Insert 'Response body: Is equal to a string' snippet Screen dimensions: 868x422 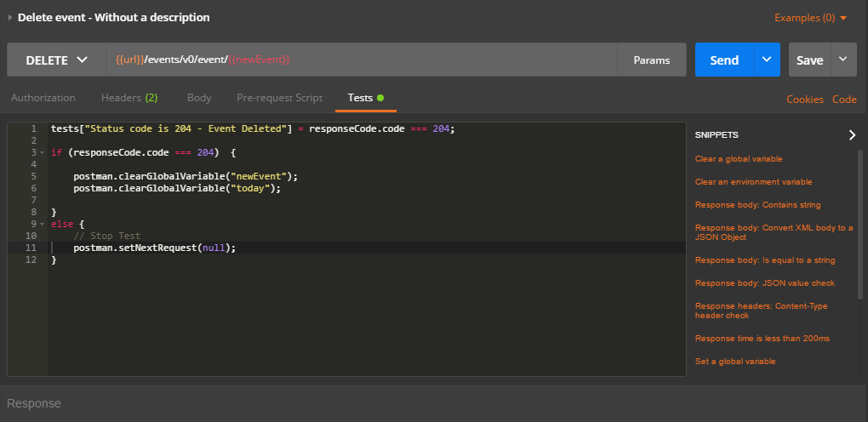coord(765,260)
